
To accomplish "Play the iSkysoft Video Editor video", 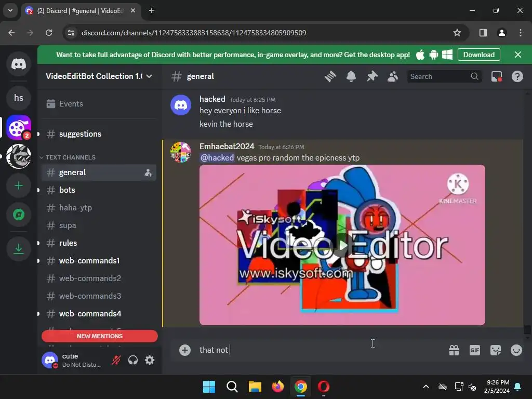I will click(343, 245).
